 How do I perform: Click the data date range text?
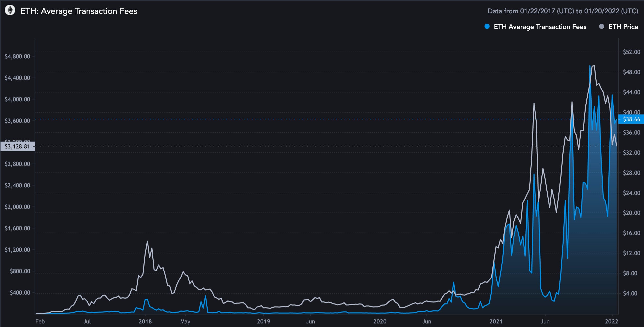pos(563,11)
